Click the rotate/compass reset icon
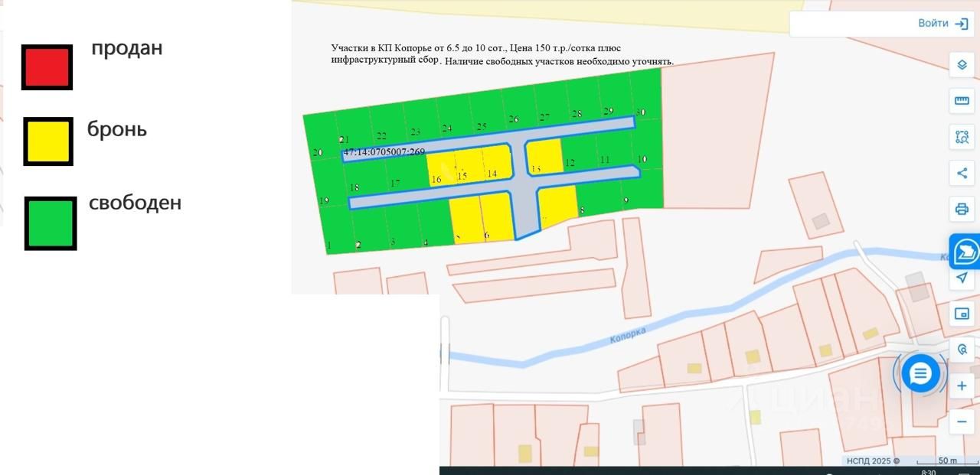 point(962,350)
